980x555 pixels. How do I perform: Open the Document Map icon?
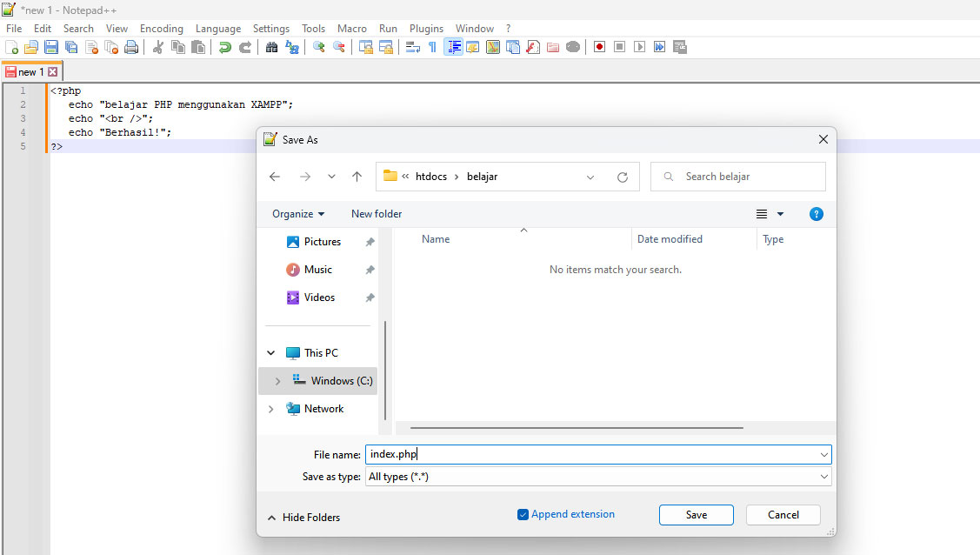[491, 46]
